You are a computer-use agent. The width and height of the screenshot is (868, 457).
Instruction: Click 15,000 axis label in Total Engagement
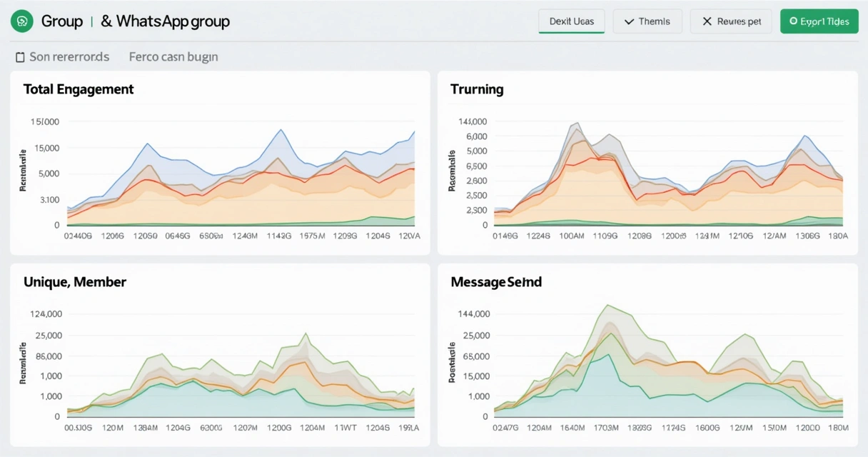coord(46,148)
